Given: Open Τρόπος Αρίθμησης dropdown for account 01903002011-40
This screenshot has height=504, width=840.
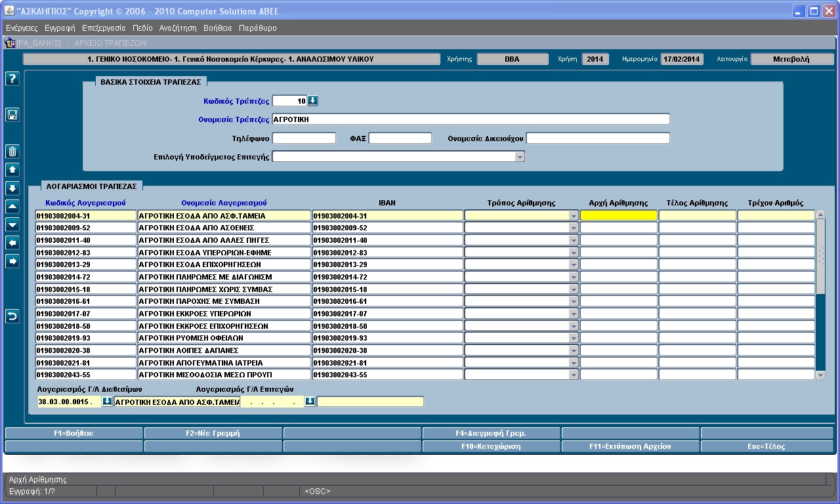Looking at the screenshot, I should [x=574, y=240].
